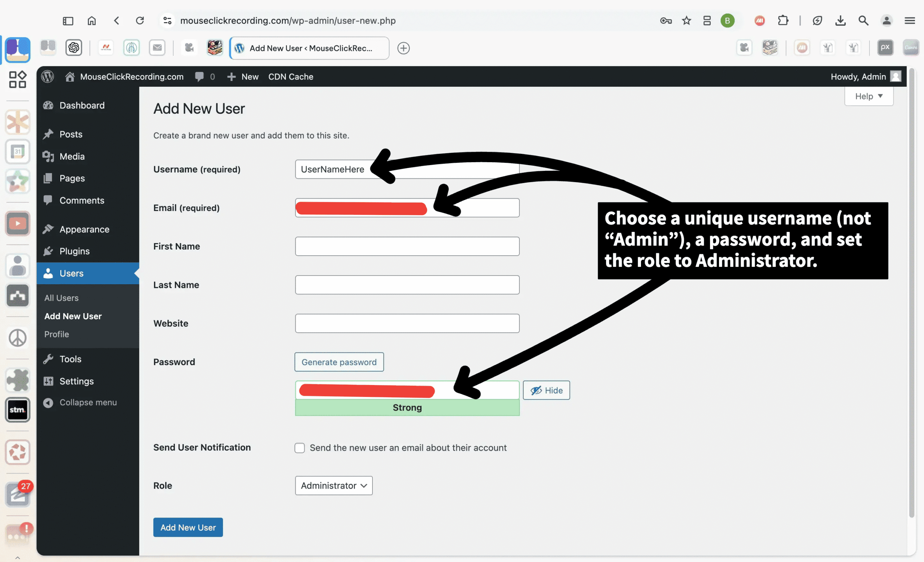This screenshot has height=562, width=924.
Task: Click the browser reload icon
Action: pos(140,20)
